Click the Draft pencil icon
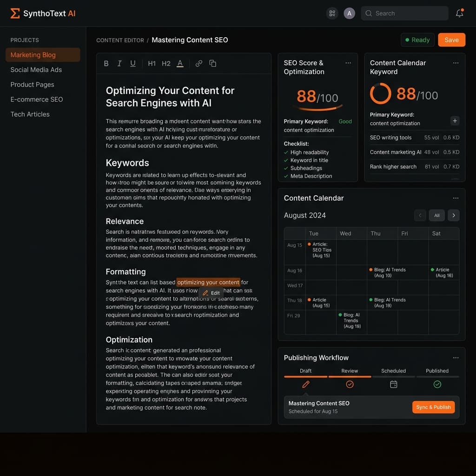Viewport: 476px width, 476px height. [306, 384]
